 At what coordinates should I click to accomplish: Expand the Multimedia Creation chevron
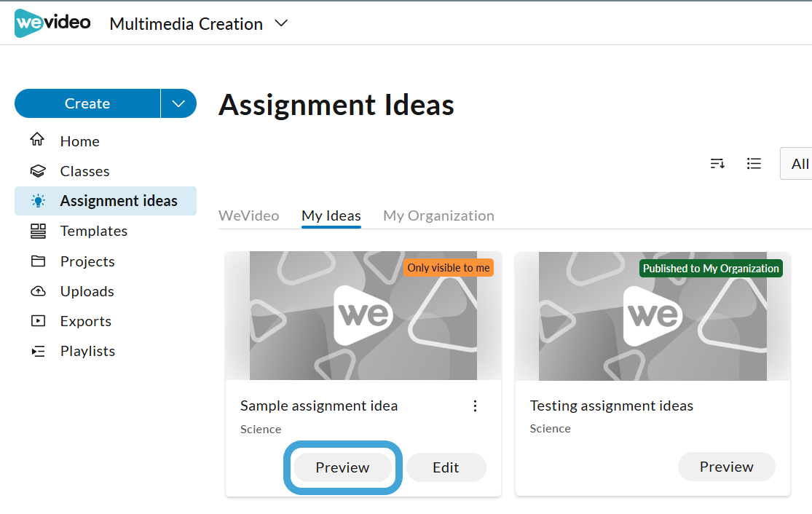click(x=281, y=23)
